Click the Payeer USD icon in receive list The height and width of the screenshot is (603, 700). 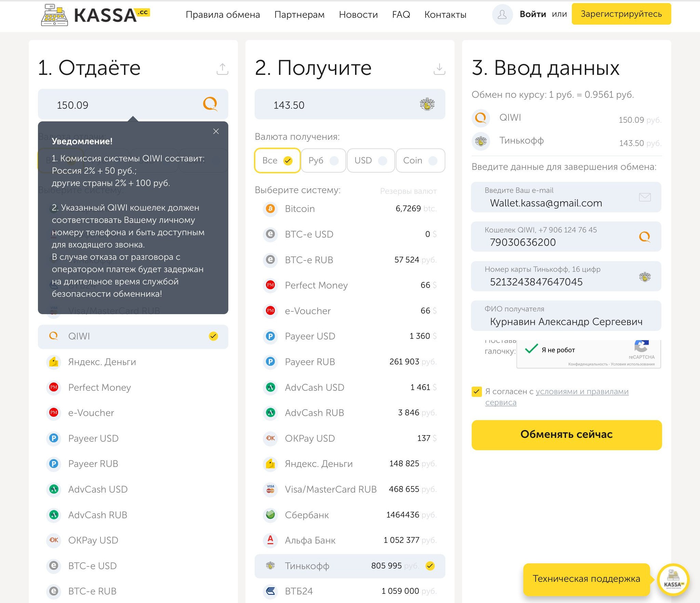[270, 336]
